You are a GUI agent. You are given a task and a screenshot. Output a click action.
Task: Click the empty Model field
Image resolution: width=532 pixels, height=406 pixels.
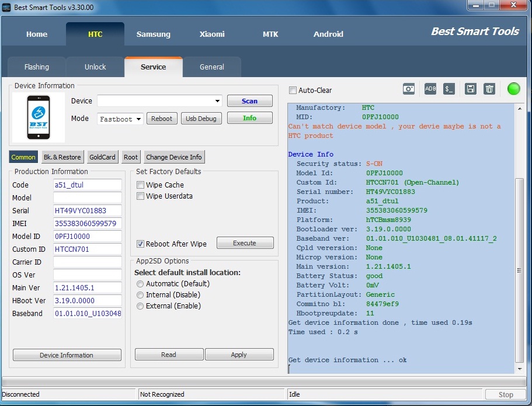[87, 198]
